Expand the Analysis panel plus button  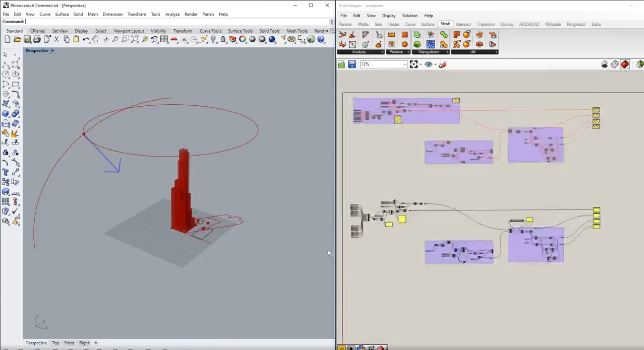382,52
